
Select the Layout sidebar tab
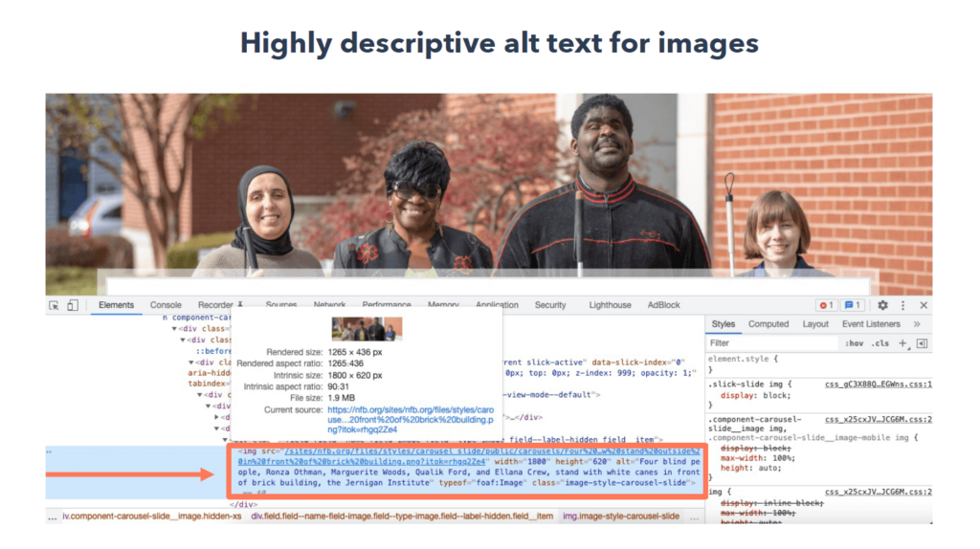pos(815,324)
